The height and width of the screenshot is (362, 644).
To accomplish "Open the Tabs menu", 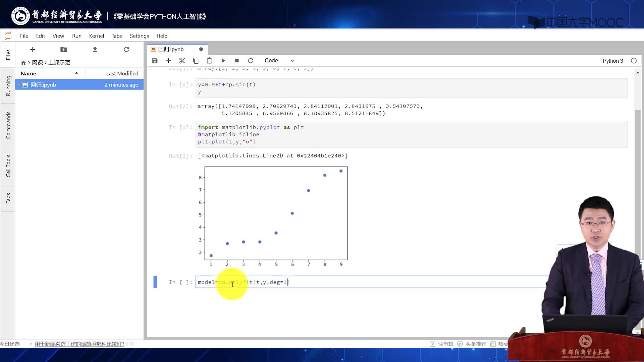I will [x=117, y=36].
